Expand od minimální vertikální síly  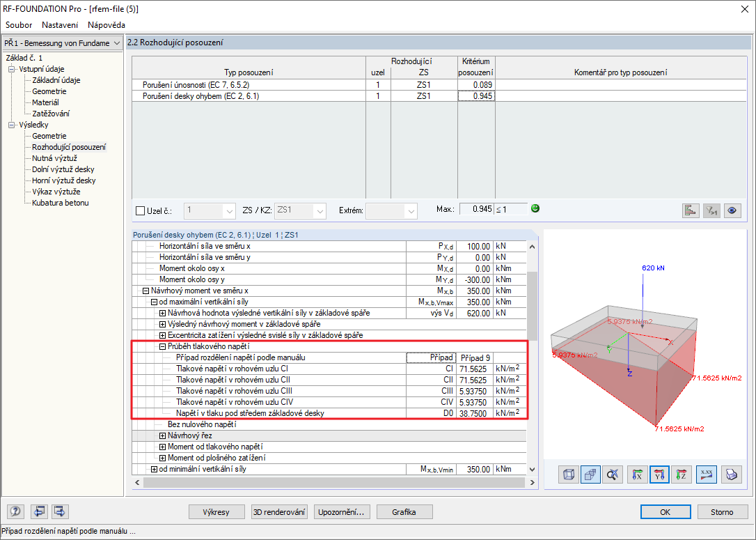pos(154,469)
